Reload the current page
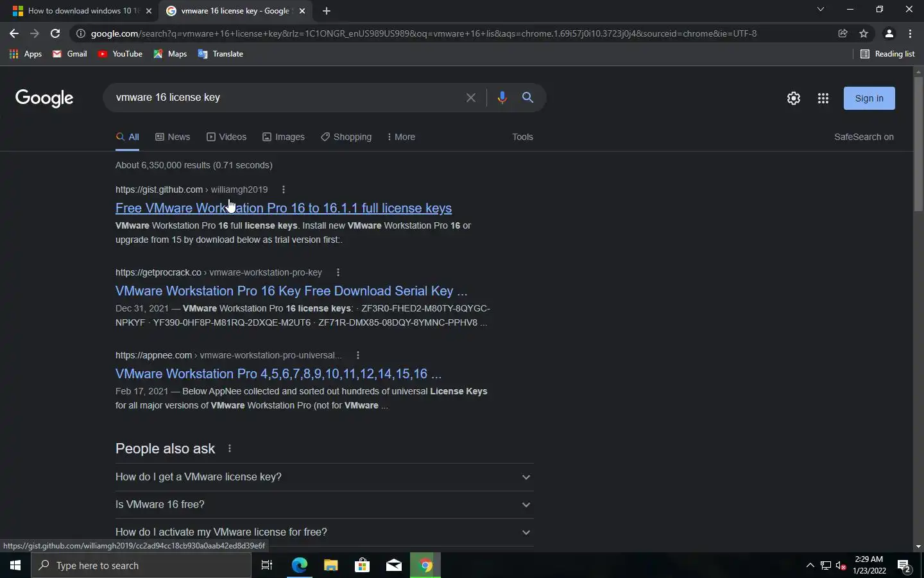 click(55, 33)
